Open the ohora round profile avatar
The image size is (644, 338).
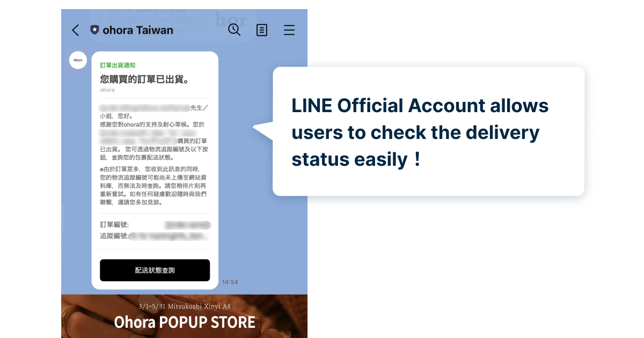tap(78, 60)
